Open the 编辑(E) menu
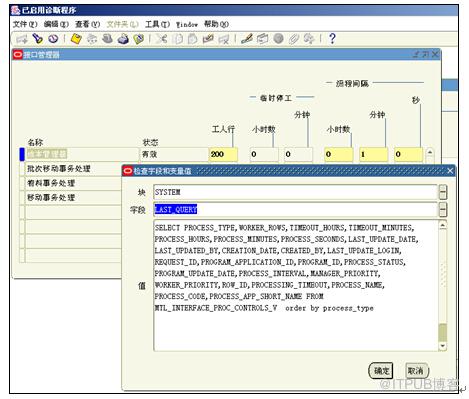This screenshot has width=469, height=399. click(x=56, y=24)
